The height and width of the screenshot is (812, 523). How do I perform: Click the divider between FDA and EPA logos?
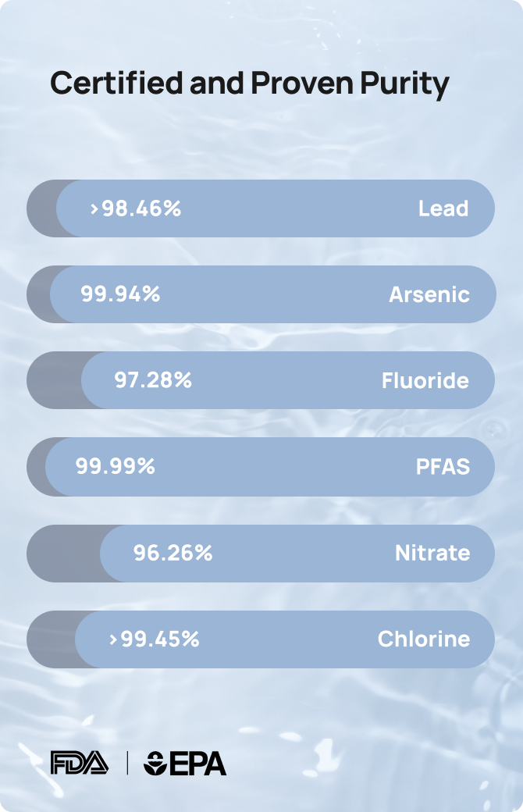(127, 764)
